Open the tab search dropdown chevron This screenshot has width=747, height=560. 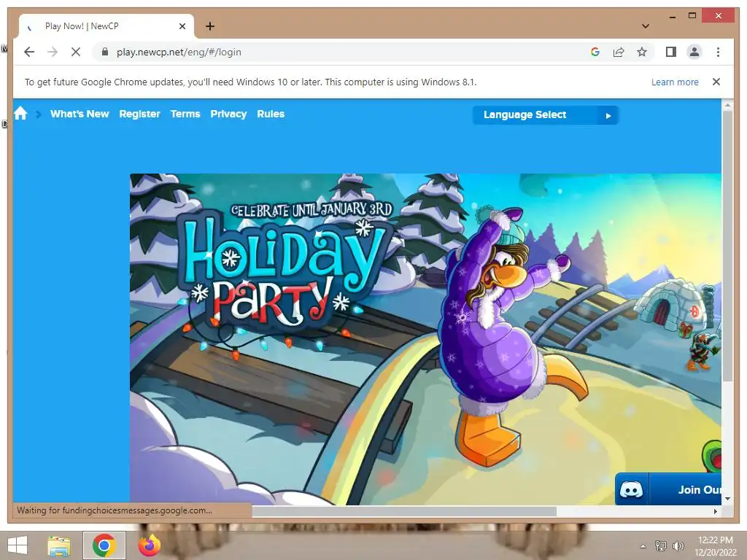[x=646, y=26]
